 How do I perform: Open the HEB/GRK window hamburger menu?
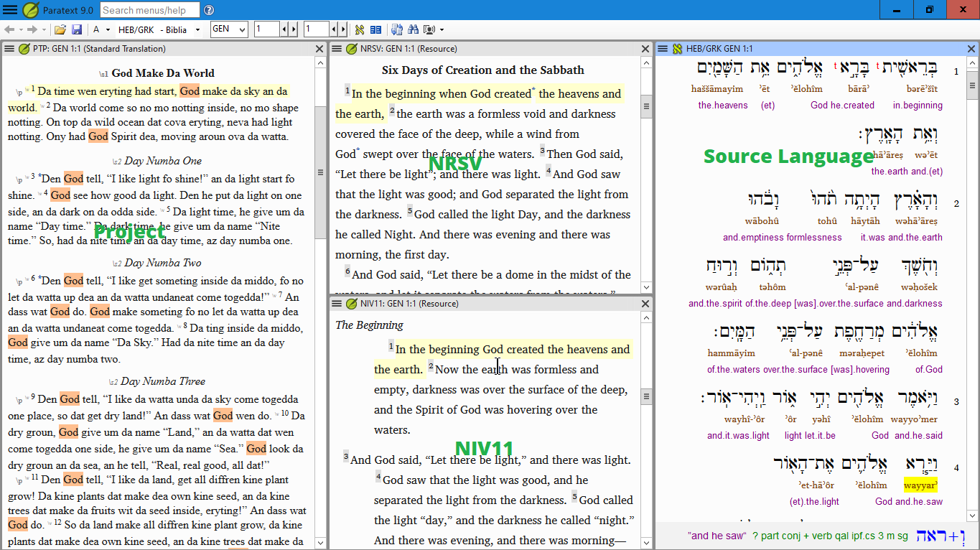[x=663, y=49]
